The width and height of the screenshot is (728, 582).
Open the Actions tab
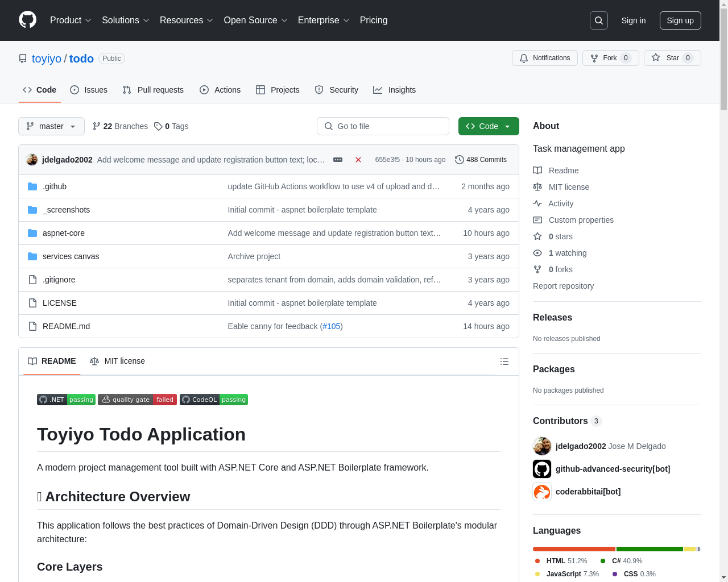(x=220, y=90)
